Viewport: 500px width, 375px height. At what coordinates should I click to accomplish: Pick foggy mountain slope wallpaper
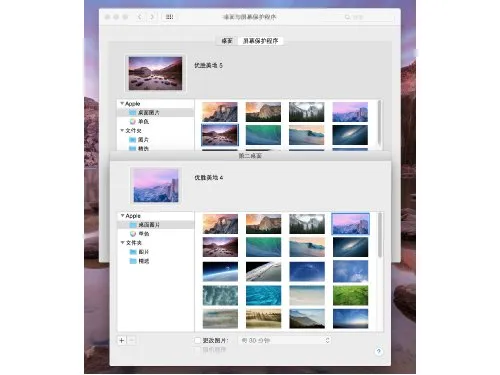[307, 319]
